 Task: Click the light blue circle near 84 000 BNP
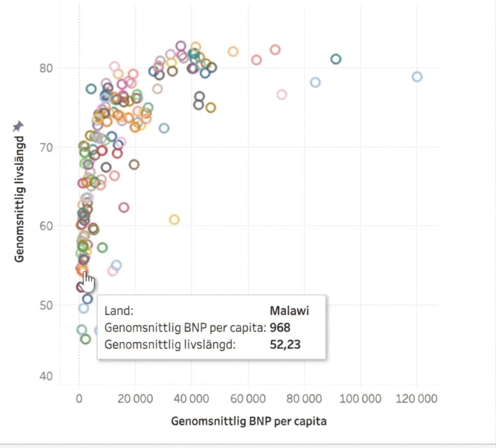coord(315,82)
